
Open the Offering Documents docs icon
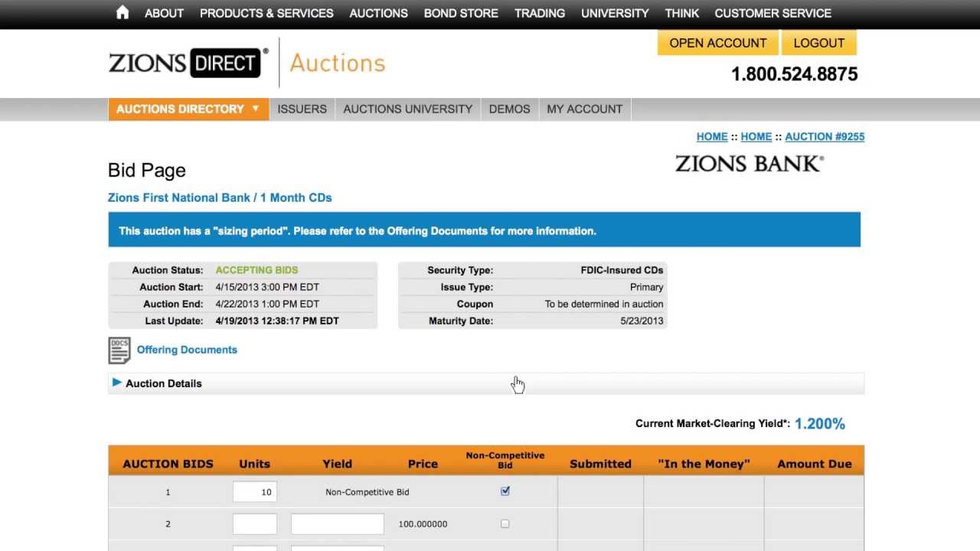click(119, 350)
